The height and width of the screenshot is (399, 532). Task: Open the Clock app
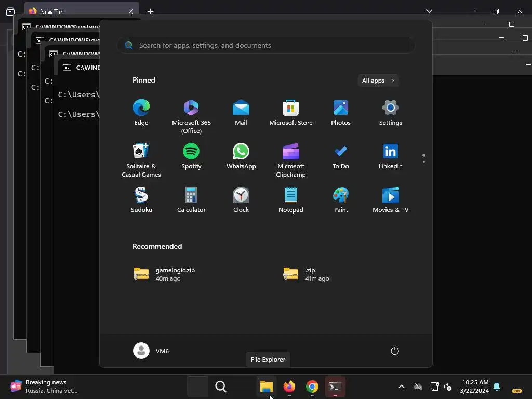(x=241, y=201)
